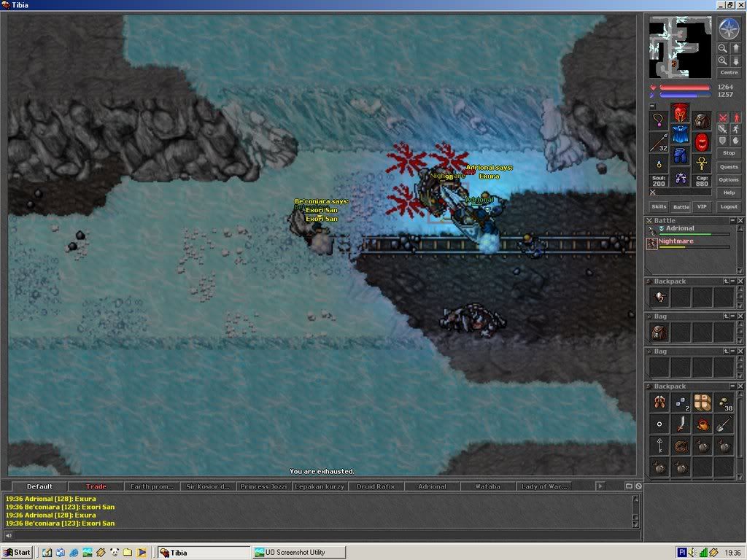Click the Logout button
Viewport: 747px width, 560px height.
point(729,206)
